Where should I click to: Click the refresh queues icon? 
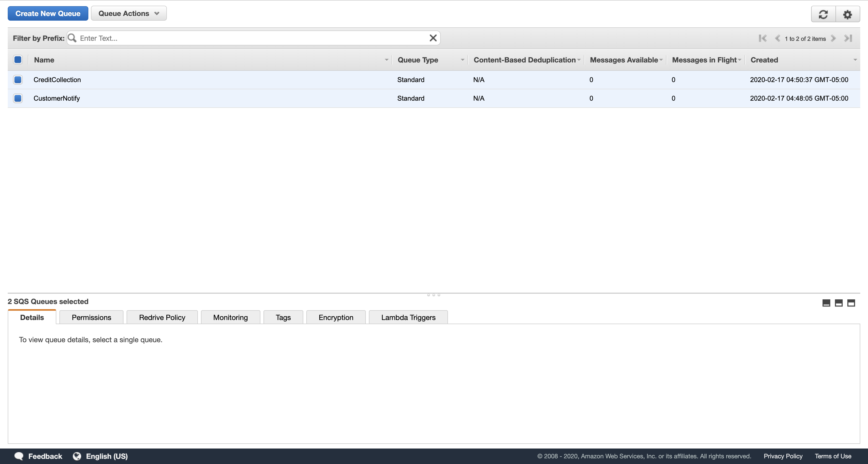(823, 14)
